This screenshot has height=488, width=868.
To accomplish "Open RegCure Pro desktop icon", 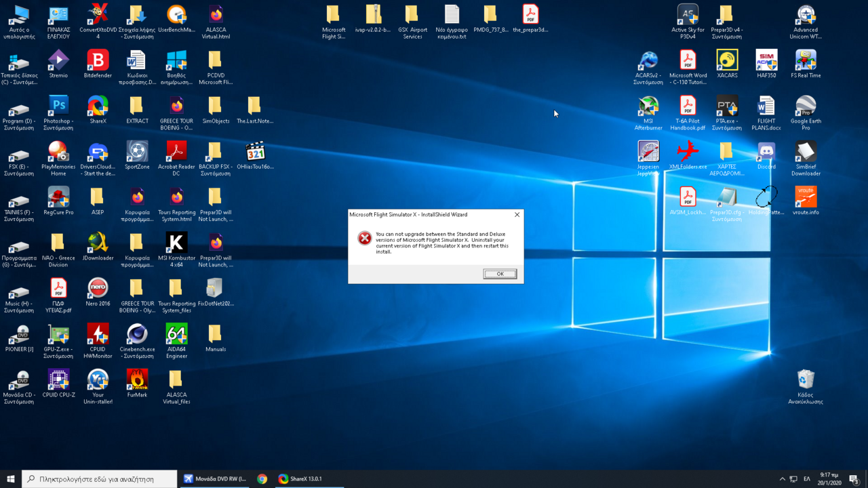I will [x=58, y=201].
